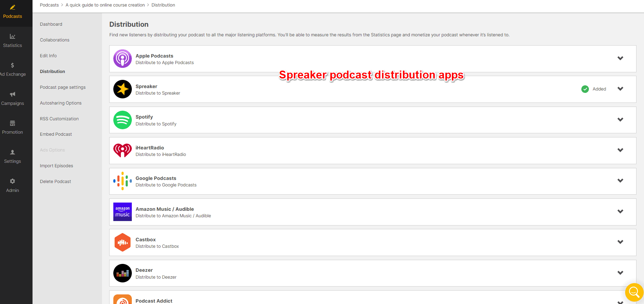Expand the Spreaker row chevron
Image resolution: width=644 pixels, height=304 pixels.
click(x=620, y=89)
